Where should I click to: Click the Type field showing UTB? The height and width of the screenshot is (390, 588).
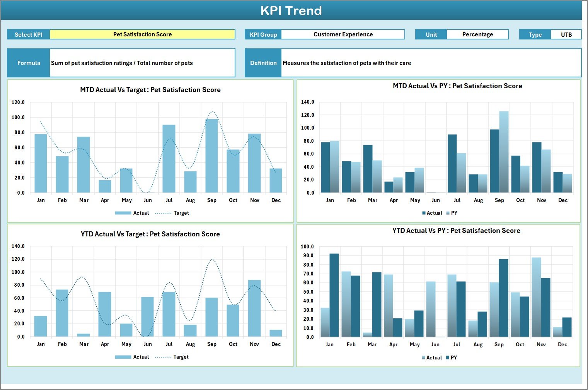(566, 34)
